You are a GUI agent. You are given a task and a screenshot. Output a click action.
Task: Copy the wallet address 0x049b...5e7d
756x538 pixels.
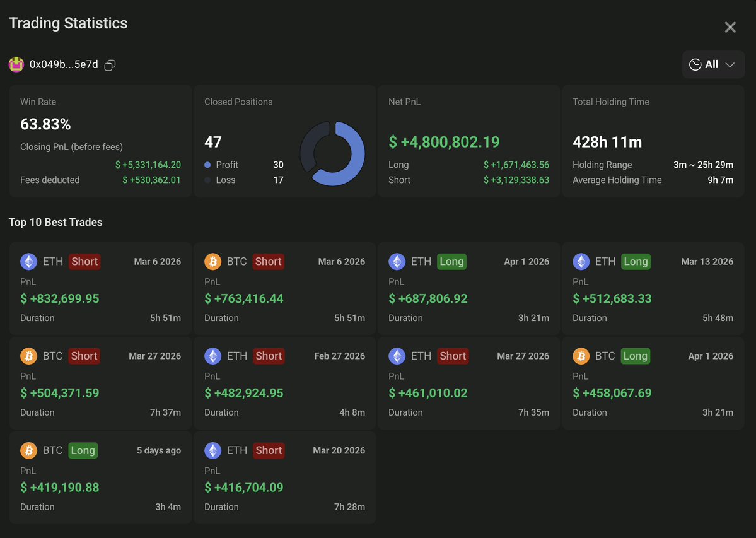(110, 64)
